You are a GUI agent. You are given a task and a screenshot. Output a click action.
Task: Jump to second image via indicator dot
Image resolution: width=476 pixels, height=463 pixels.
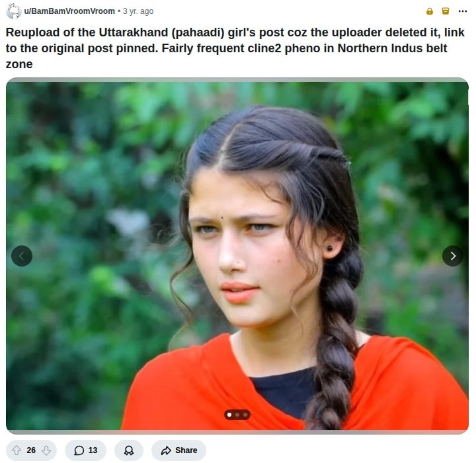237,415
